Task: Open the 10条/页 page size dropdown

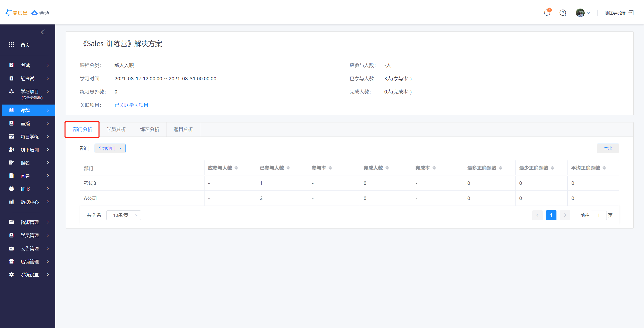Action: [123, 215]
